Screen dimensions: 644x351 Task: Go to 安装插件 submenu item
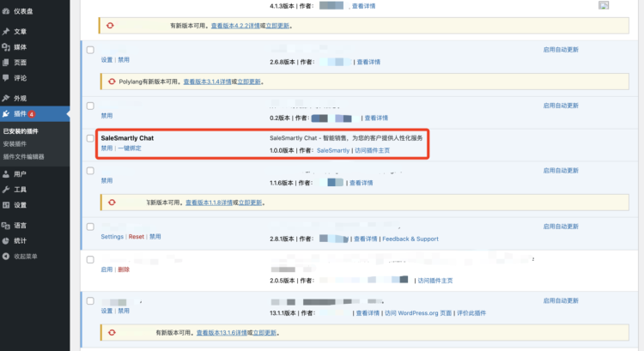(15, 143)
